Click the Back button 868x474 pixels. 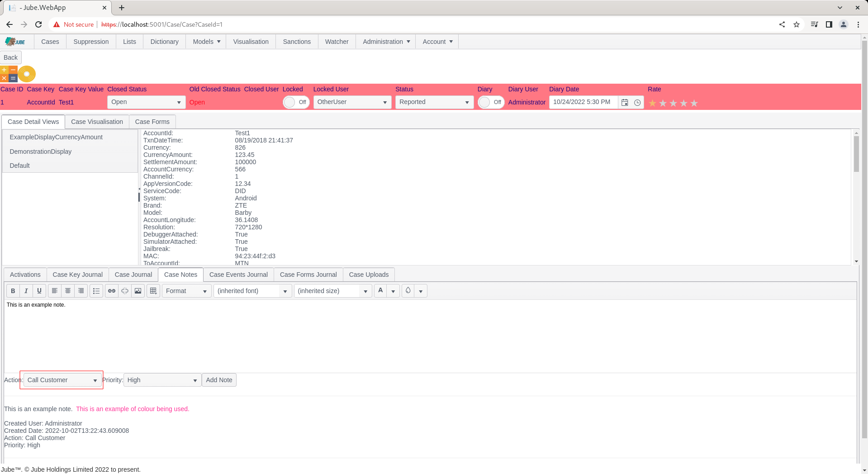point(10,57)
